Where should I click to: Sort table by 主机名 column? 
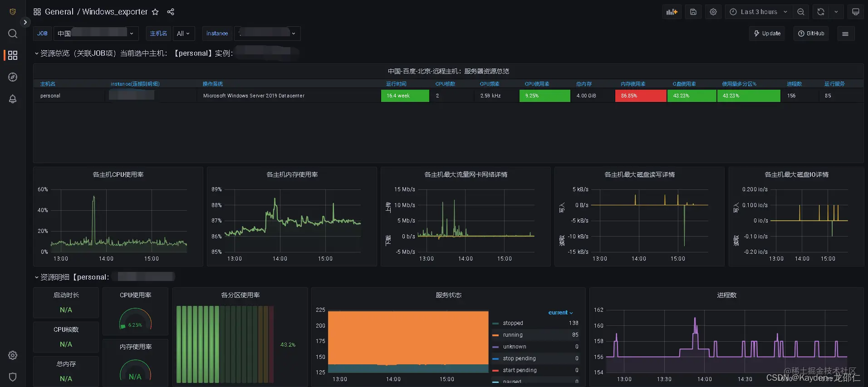pos(48,84)
